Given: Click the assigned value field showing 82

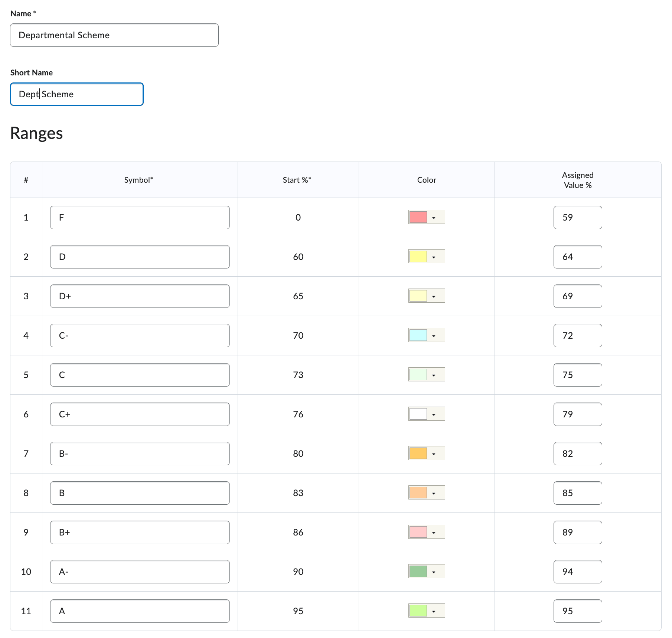Looking at the screenshot, I should (578, 454).
